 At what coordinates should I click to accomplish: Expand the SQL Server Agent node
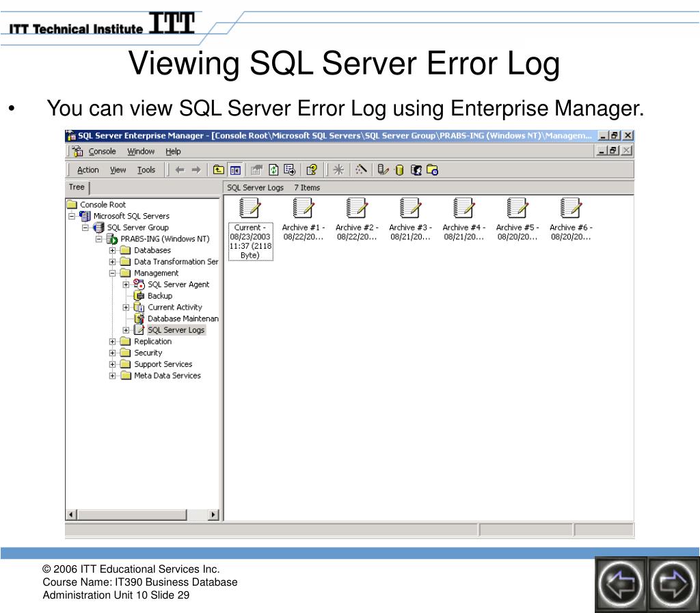[x=126, y=285]
